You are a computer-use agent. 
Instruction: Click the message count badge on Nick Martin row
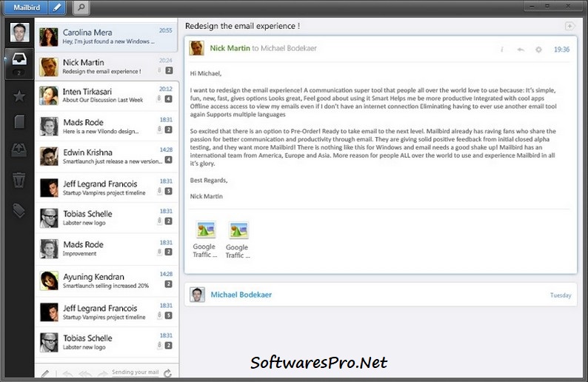click(x=169, y=70)
